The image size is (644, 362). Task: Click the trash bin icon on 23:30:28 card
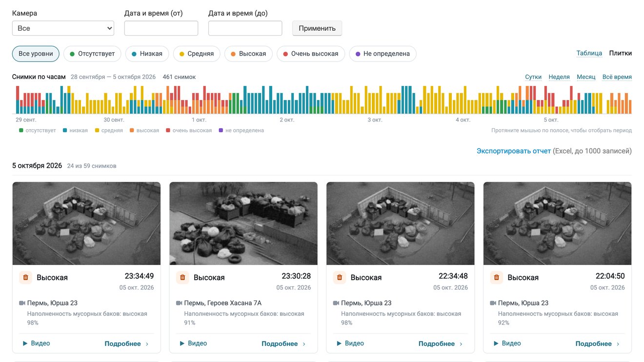[182, 277]
